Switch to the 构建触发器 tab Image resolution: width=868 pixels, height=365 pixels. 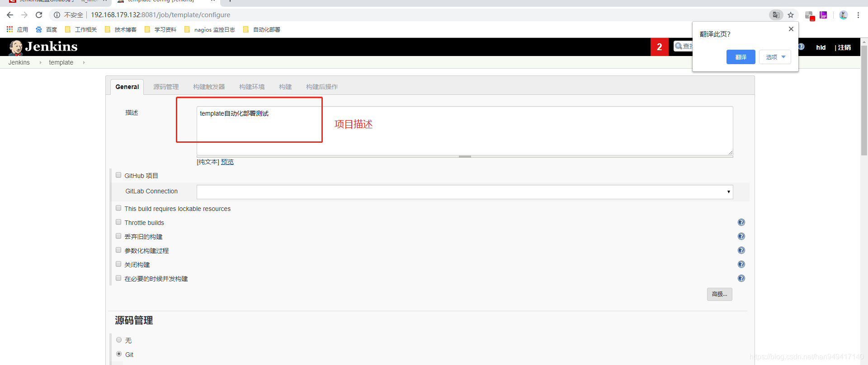click(x=209, y=87)
